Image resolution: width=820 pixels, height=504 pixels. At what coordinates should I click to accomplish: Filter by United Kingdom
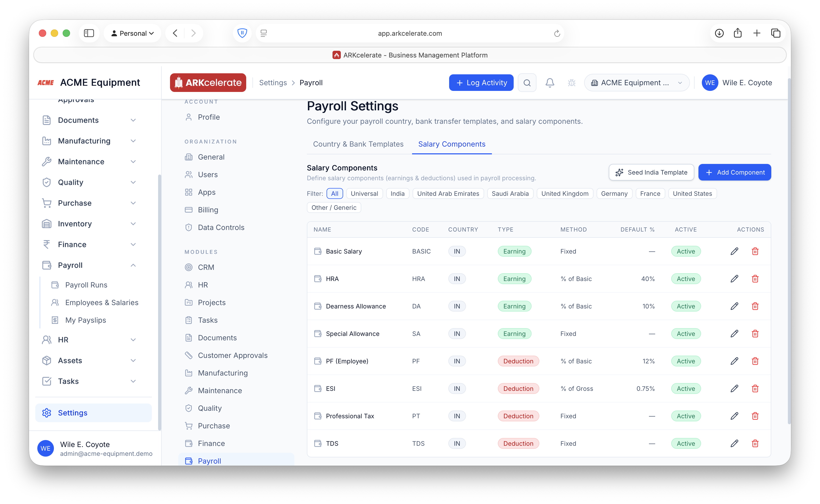[564, 194]
